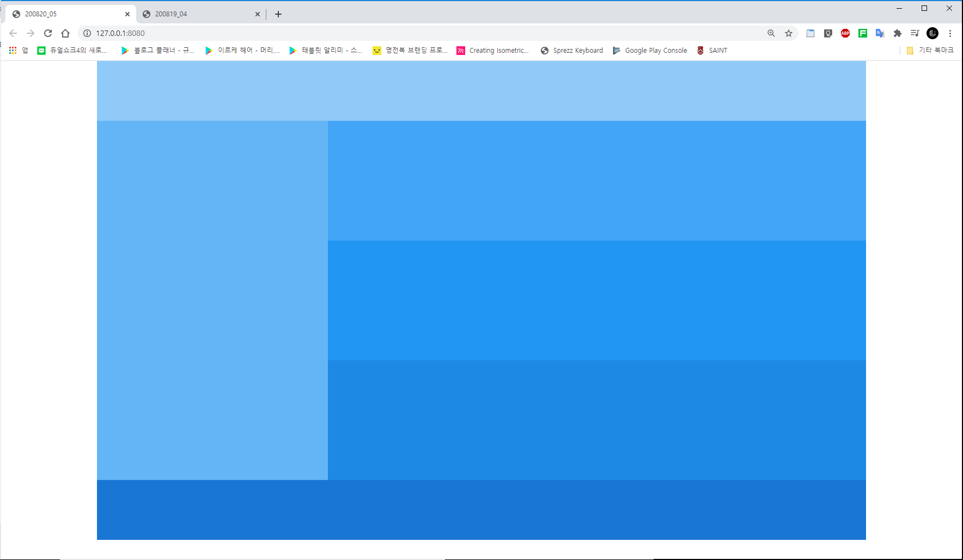Open the Chrome three-dot menu

(950, 33)
